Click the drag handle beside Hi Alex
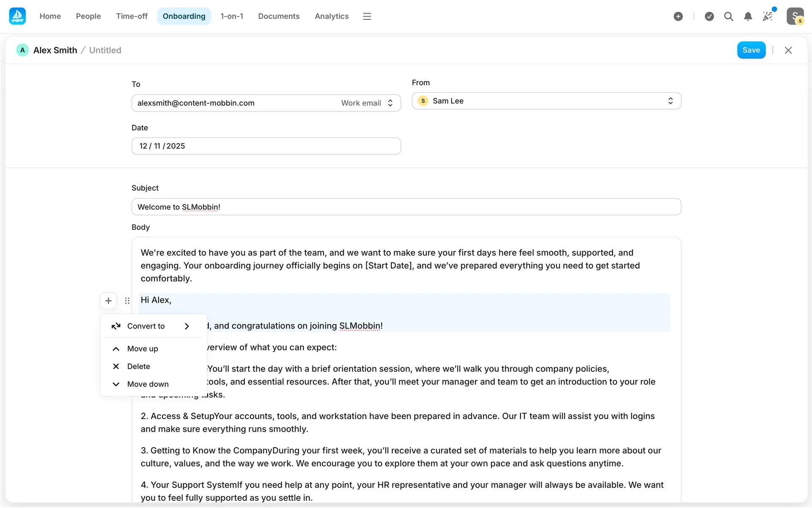The image size is (812, 508). 127,301
